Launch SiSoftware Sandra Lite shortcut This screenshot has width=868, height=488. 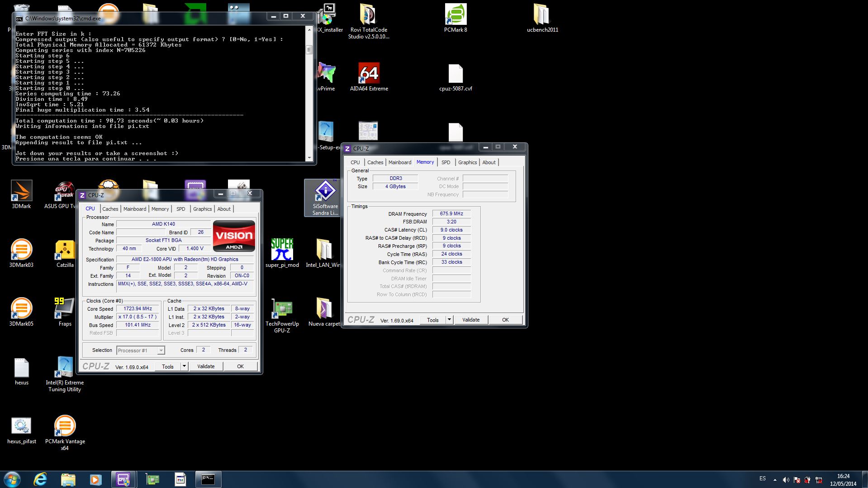pyautogui.click(x=325, y=198)
